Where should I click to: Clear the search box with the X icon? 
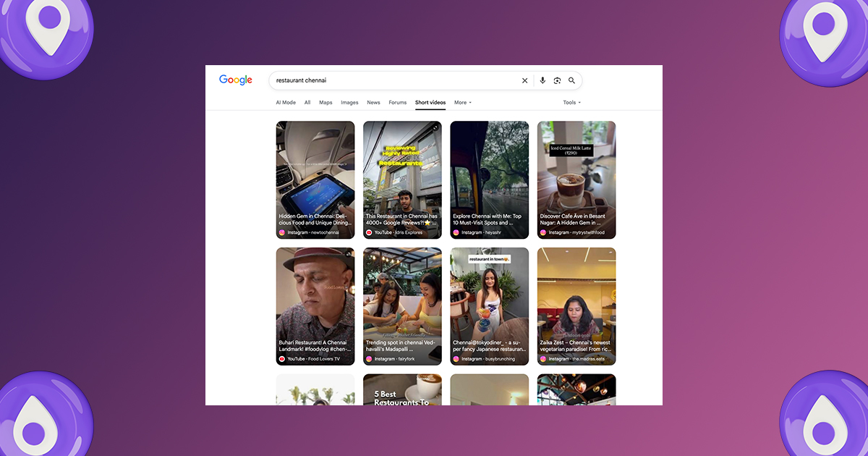[x=525, y=81]
